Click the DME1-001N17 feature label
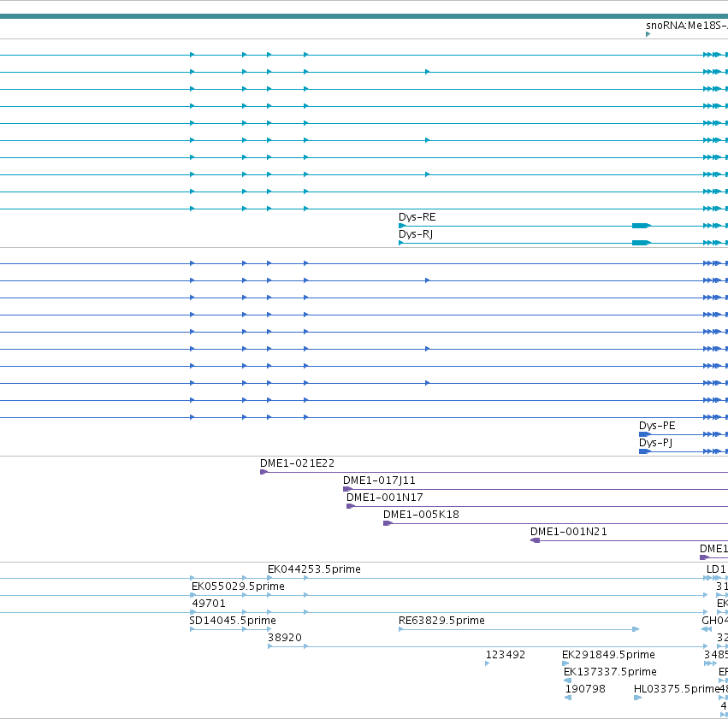Image resolution: width=728 pixels, height=719 pixels. (x=385, y=498)
